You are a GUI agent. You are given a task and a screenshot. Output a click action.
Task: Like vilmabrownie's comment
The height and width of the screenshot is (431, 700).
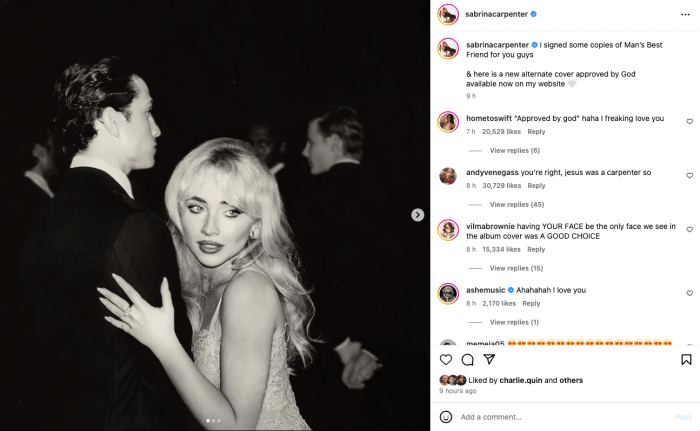689,230
